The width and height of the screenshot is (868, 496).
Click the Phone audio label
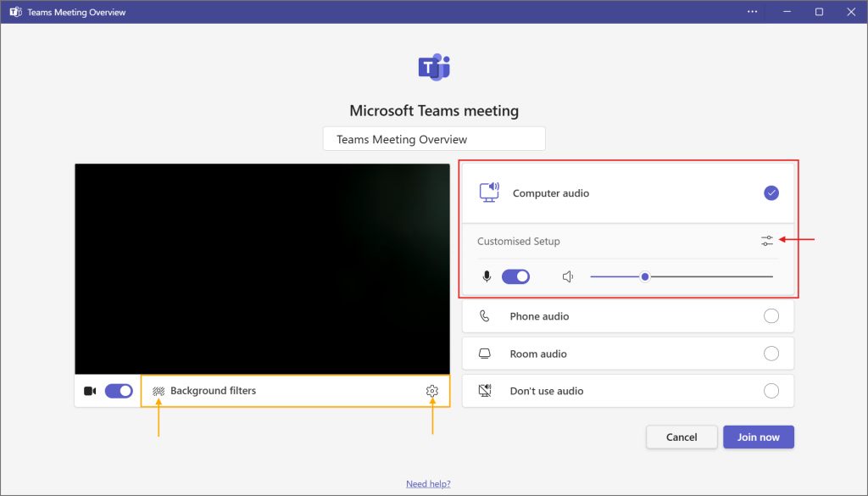pyautogui.click(x=539, y=316)
